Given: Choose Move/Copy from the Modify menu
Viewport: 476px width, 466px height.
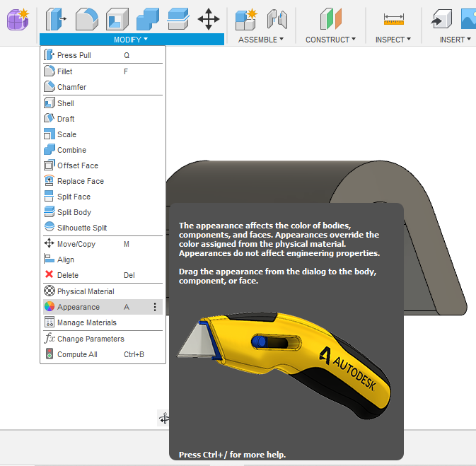Looking at the screenshot, I should [x=103, y=244].
